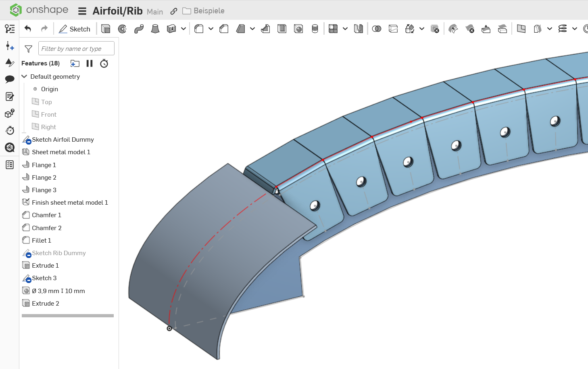Click the Undo arrow
This screenshot has width=588, height=369.
(28, 29)
